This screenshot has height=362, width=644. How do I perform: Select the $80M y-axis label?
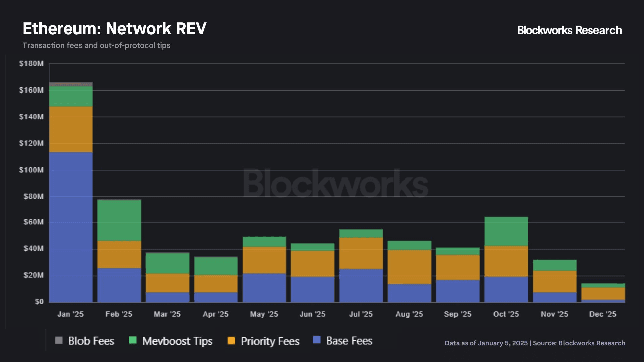click(33, 197)
